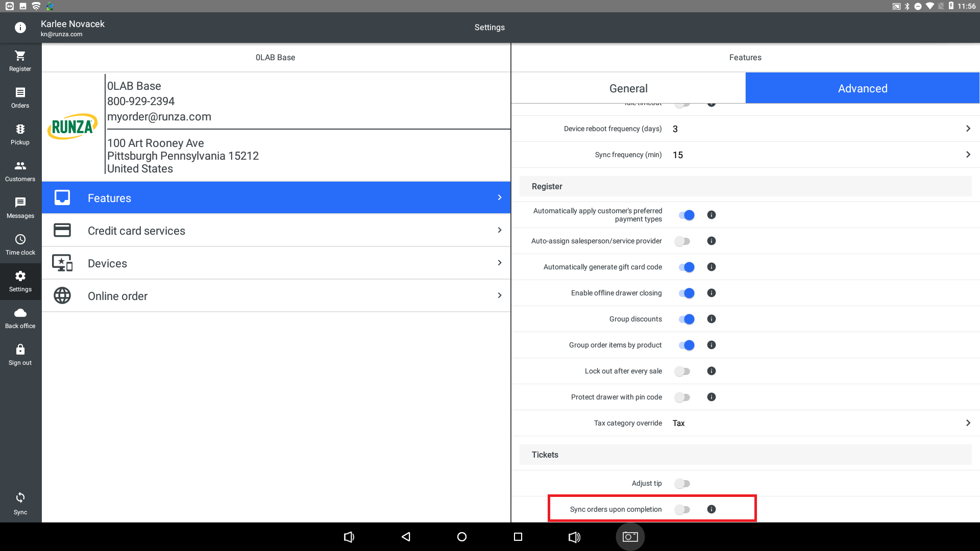Toggle Adjust tip switch
Screen dimensions: 980x551
click(682, 483)
